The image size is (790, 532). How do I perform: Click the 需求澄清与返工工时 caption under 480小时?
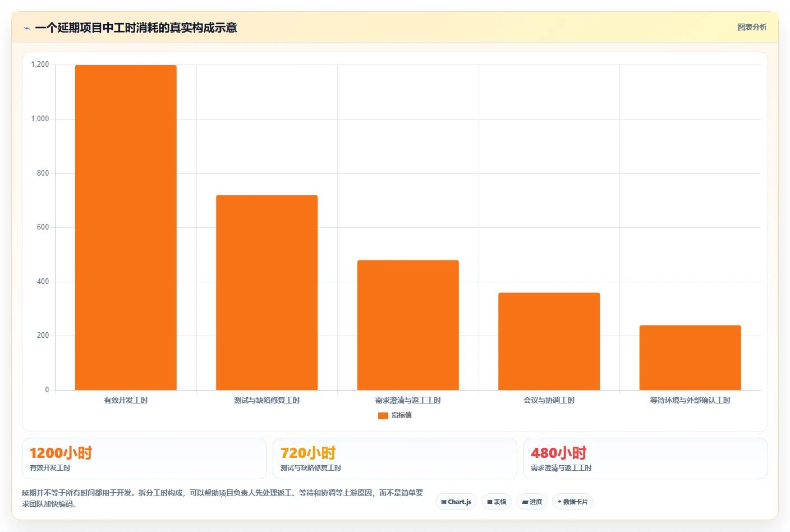(x=561, y=468)
